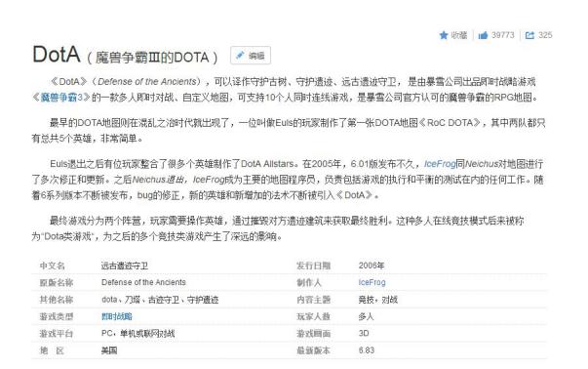Click the 游戏类型 field label
The width and height of the screenshot is (588, 369).
tap(57, 316)
